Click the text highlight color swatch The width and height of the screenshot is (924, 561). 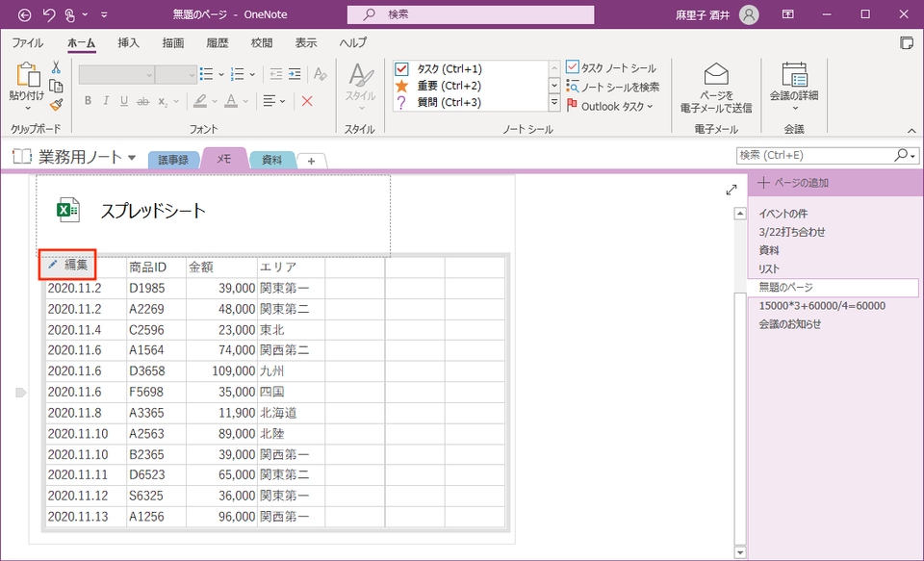[x=200, y=101]
